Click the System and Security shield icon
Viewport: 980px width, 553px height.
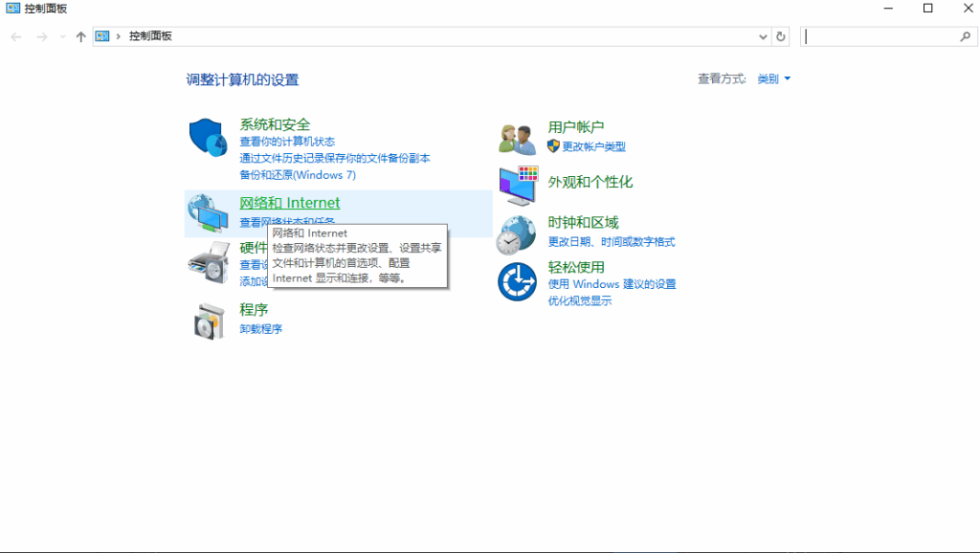(x=207, y=138)
